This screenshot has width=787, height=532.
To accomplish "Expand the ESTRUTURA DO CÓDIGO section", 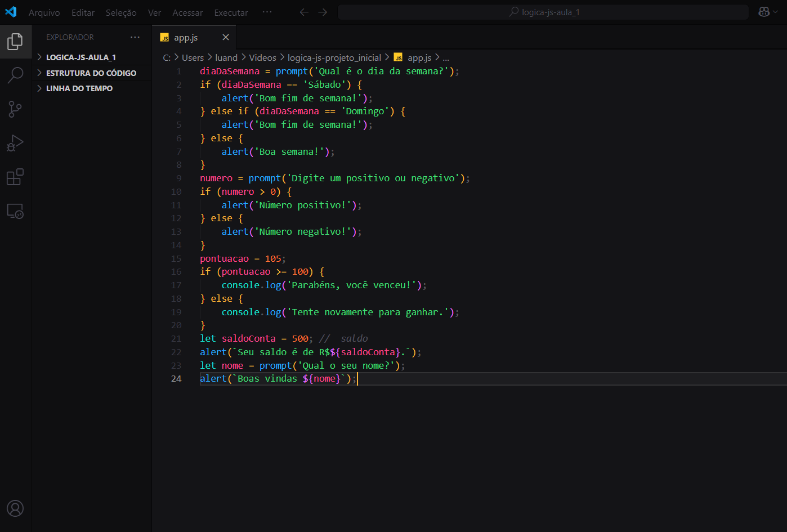I will click(92, 73).
